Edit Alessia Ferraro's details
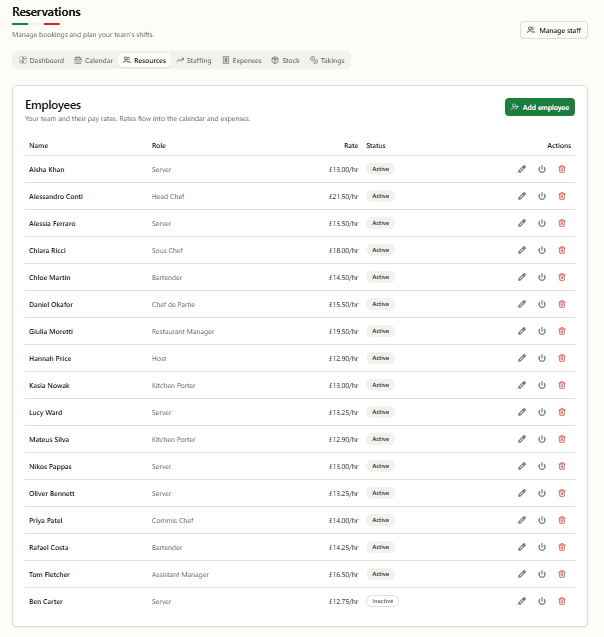The height and width of the screenshot is (637, 604). [x=522, y=223]
